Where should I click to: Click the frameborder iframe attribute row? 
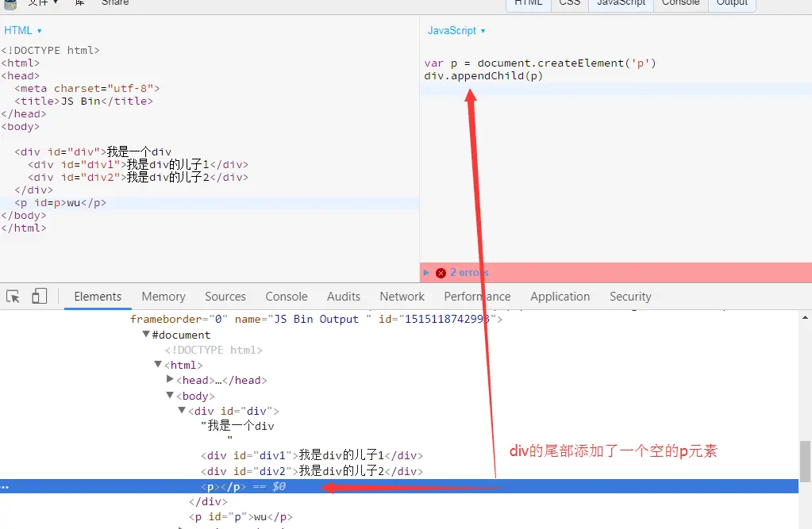[316, 320]
